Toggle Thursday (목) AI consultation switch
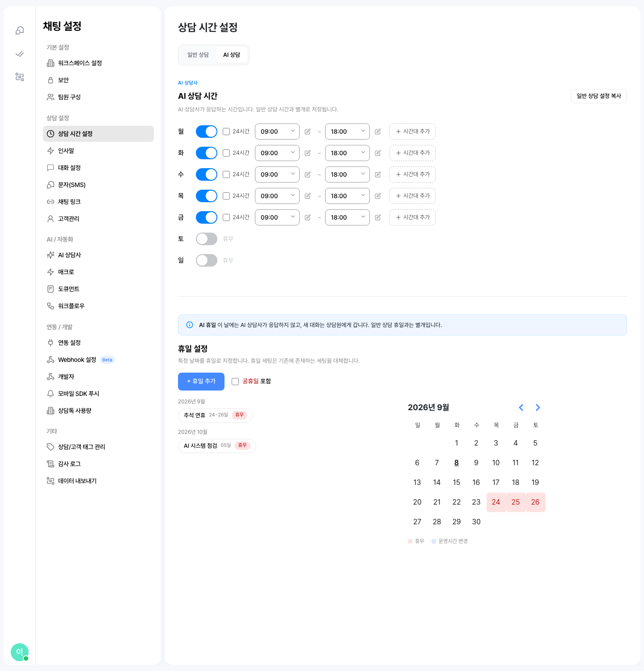 [x=207, y=196]
